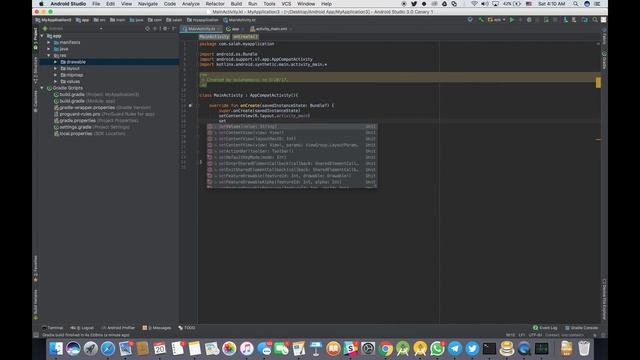Expand the java folder
This screenshot has width=640, height=360.
pos(49,49)
